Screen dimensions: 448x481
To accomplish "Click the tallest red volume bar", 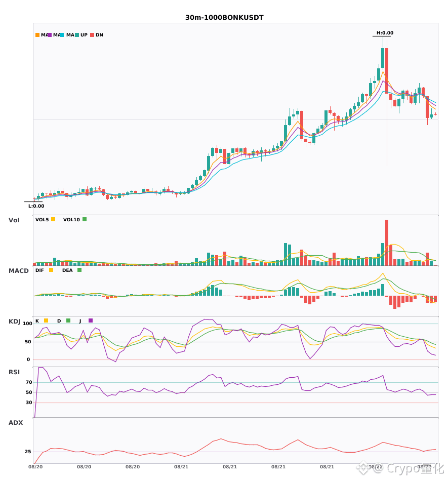I will [x=387, y=243].
